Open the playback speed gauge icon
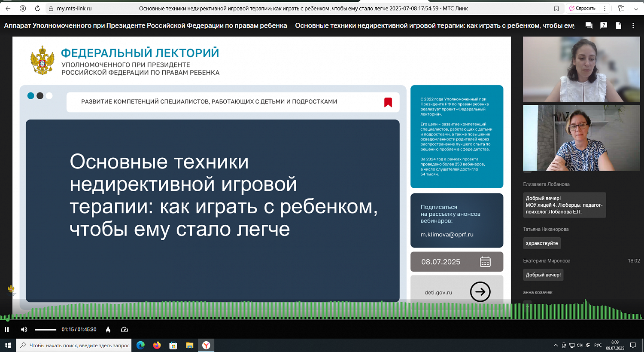The image size is (644, 352). (125, 330)
